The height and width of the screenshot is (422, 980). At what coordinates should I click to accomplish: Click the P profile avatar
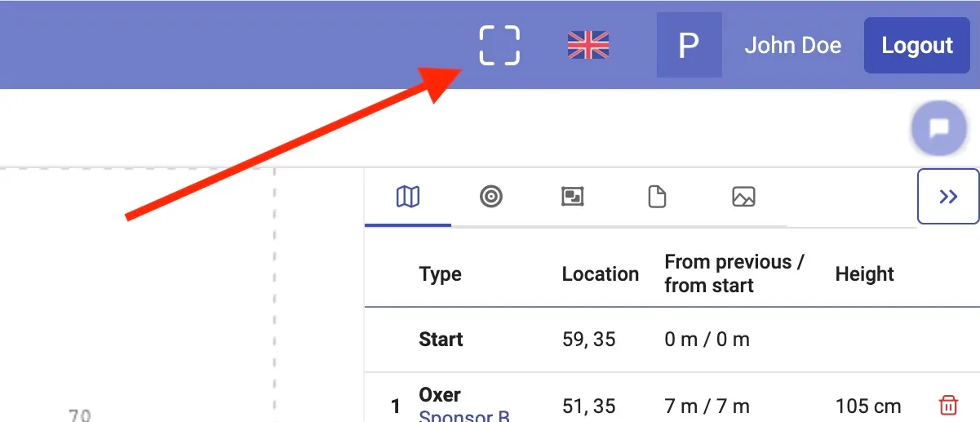click(689, 45)
